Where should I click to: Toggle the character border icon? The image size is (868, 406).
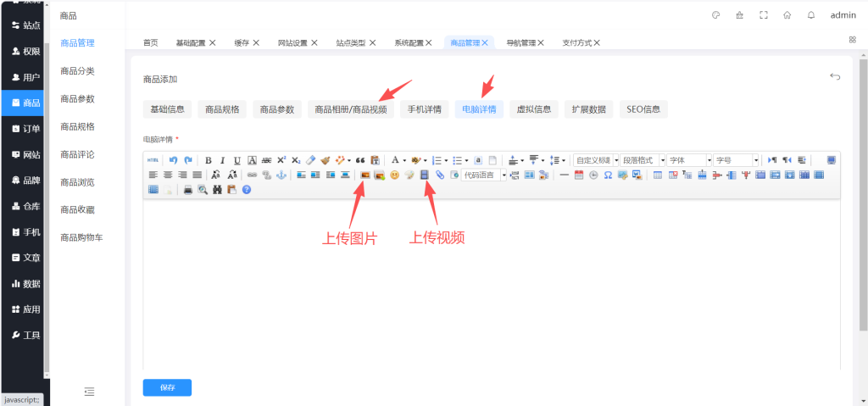[x=252, y=161]
